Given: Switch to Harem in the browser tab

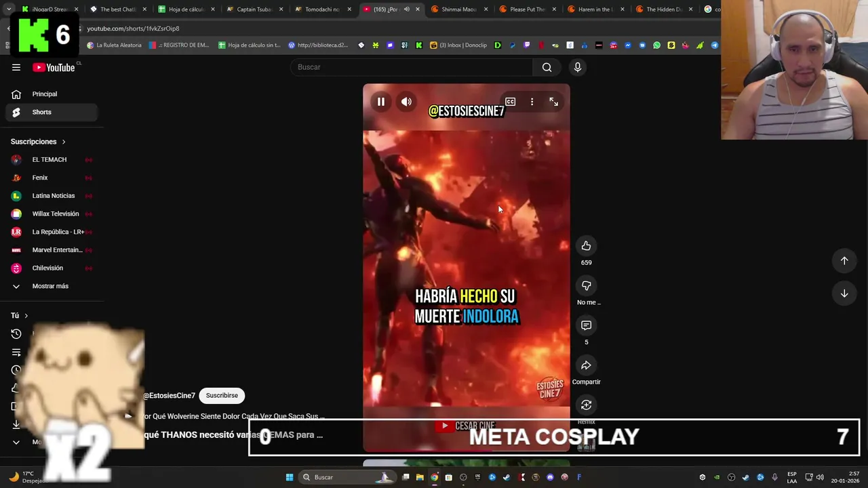Looking at the screenshot, I should pos(595,9).
